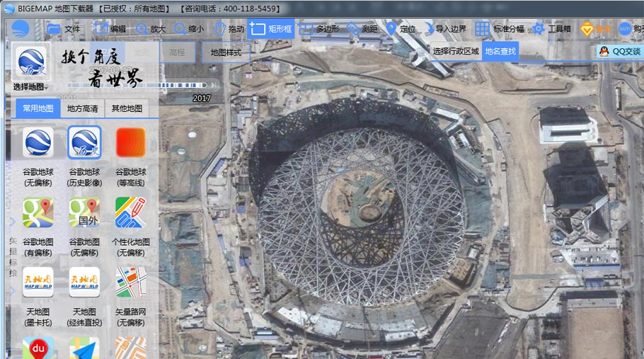Viewport: 644px width, 359px height.
Task: Choose the 多边形 polygon selection tool
Action: coord(318,29)
